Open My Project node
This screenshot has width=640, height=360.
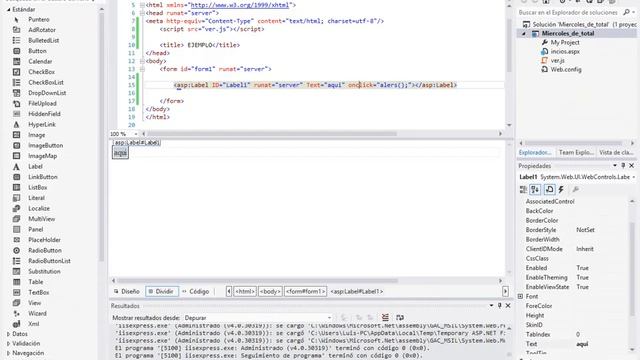tap(565, 43)
